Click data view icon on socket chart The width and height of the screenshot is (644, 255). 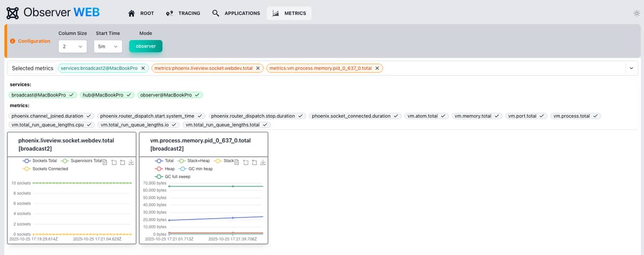105,162
